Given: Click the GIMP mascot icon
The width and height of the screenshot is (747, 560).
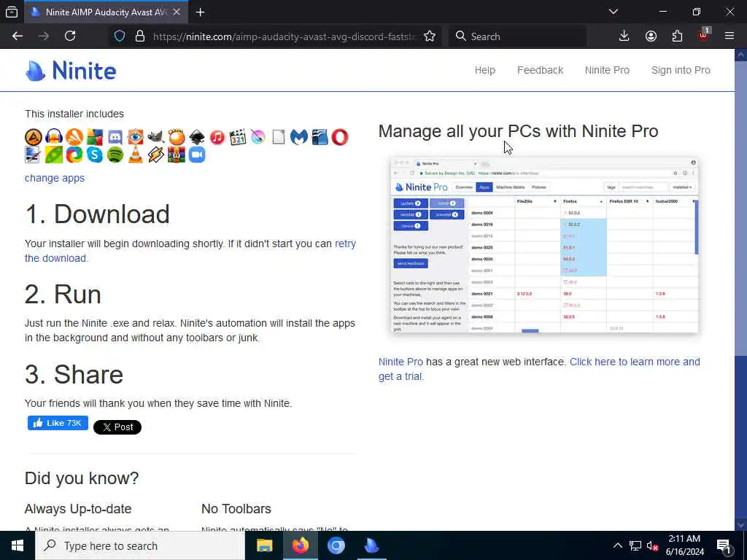Looking at the screenshot, I should (x=156, y=137).
